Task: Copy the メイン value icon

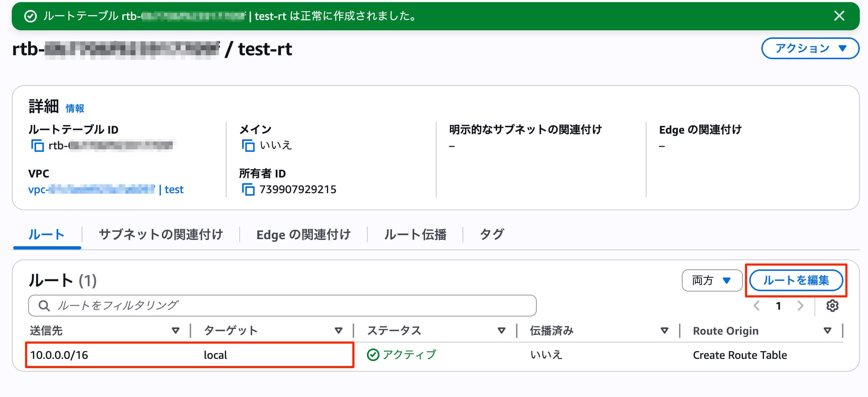Action: pyautogui.click(x=248, y=145)
